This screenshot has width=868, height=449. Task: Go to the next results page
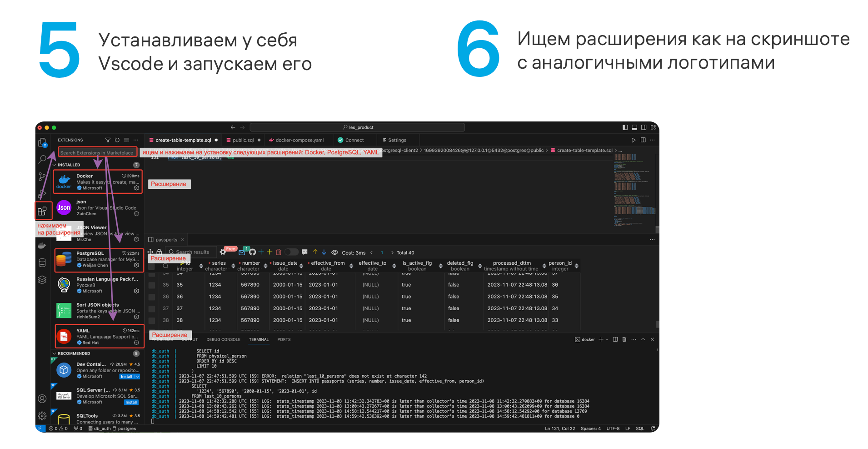coord(392,252)
